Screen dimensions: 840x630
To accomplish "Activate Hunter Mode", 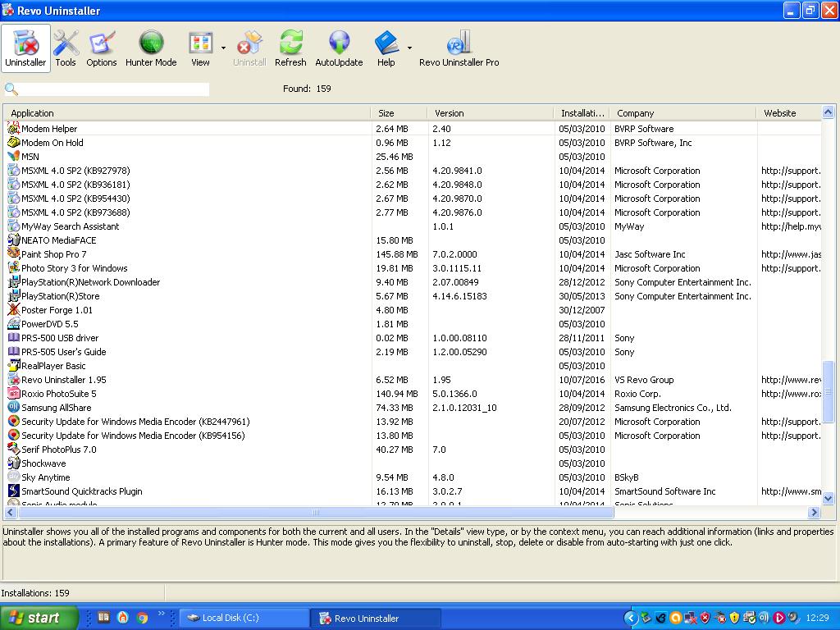I will (x=151, y=48).
